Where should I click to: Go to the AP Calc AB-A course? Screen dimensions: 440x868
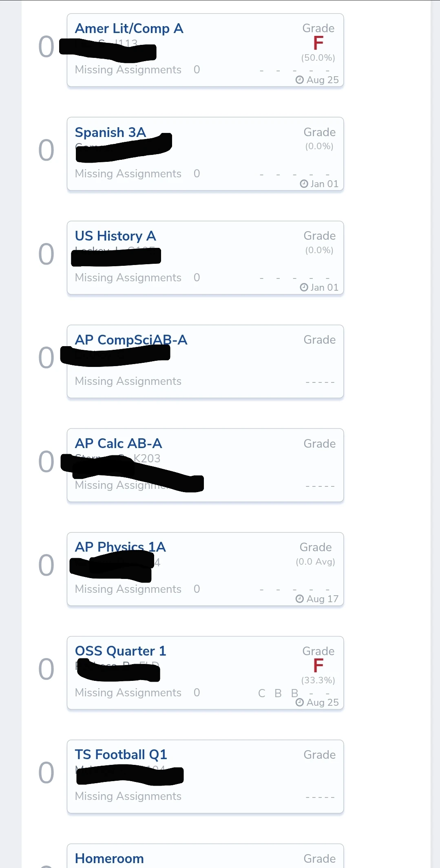[x=118, y=444]
